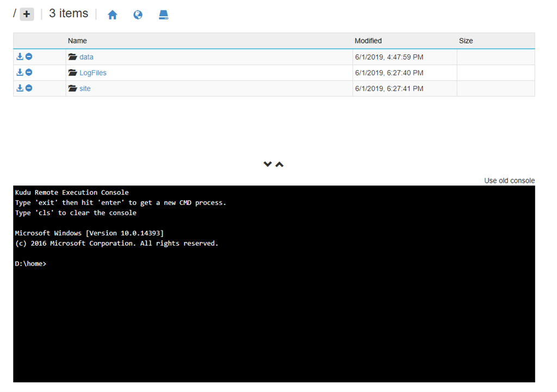Expand the console with the up chevron
This screenshot has height=392, width=557.
pyautogui.click(x=279, y=164)
